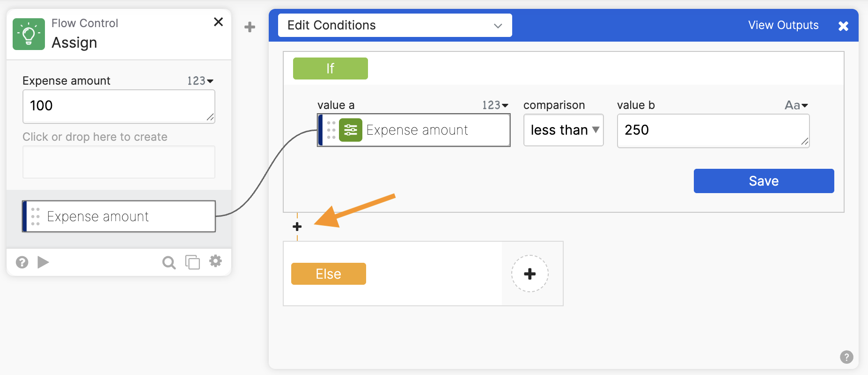
Task: Add a card with the gray plus
Action: pyautogui.click(x=250, y=27)
